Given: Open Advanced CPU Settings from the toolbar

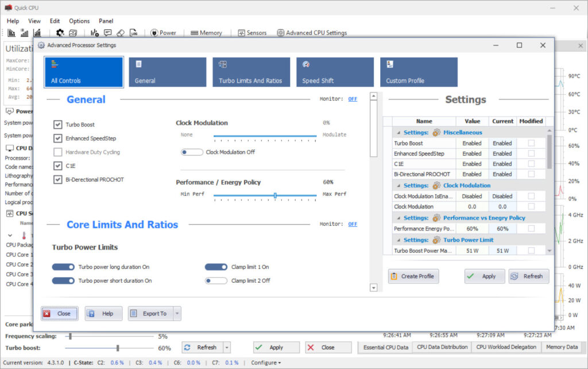Looking at the screenshot, I should pyautogui.click(x=312, y=33).
